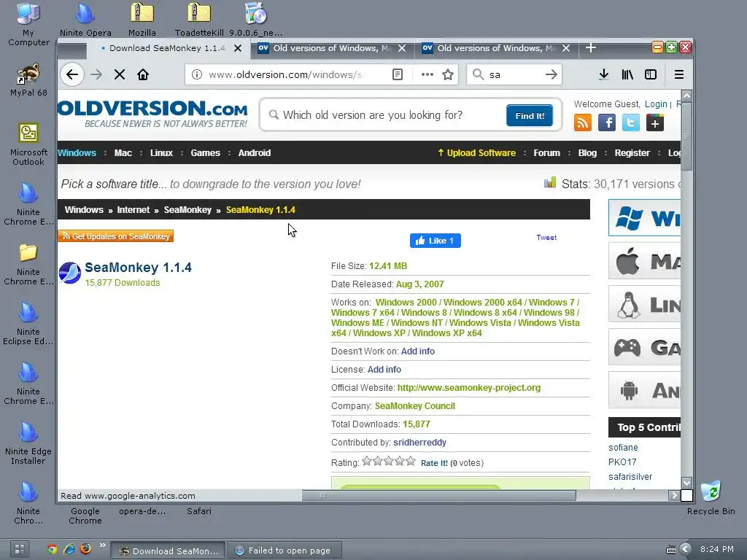Click Add info next to License
This screenshot has width=747, height=560.
[384, 370]
